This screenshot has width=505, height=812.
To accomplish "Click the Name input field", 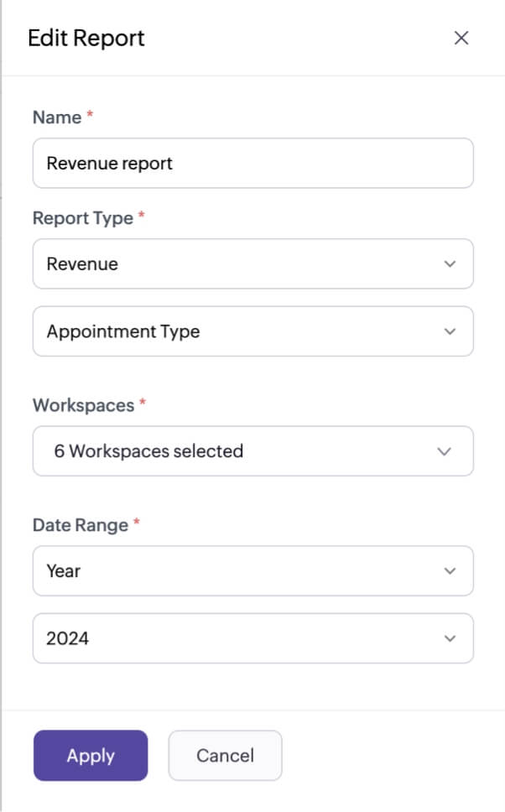I will 252,164.
